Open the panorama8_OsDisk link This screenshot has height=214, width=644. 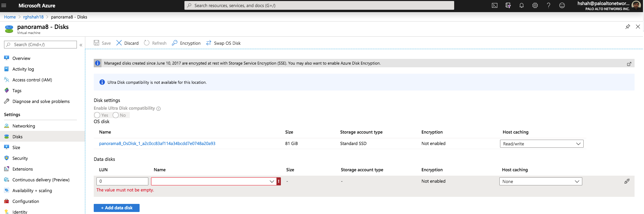coord(157,143)
